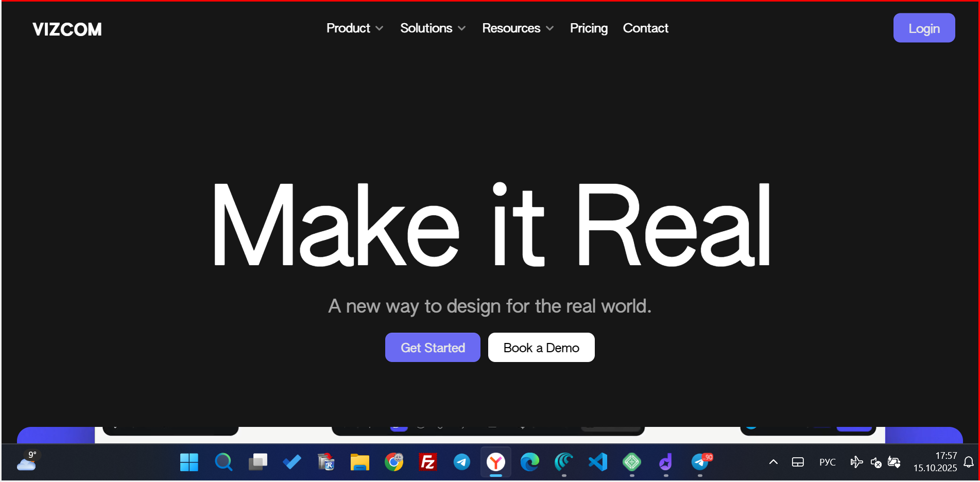Image resolution: width=980 pixels, height=482 pixels.
Task: Click the Yandex Browser taskbar icon
Action: tap(495, 462)
